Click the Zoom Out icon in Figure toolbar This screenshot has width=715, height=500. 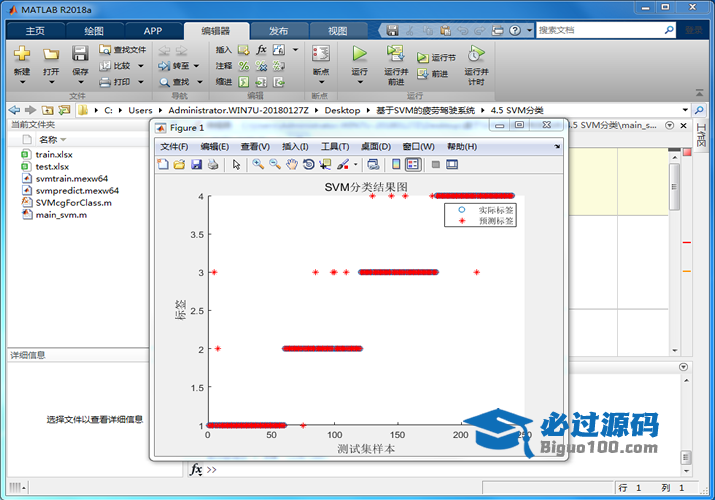[x=275, y=164]
